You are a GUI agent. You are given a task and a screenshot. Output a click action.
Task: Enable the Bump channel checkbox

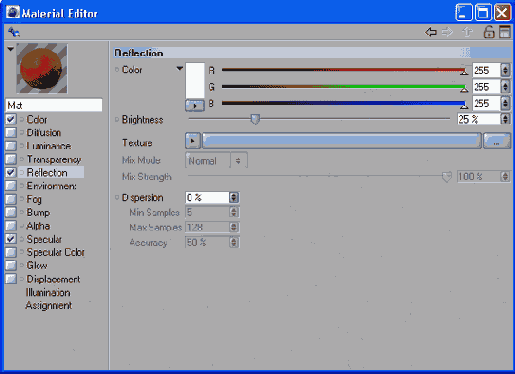(x=11, y=212)
